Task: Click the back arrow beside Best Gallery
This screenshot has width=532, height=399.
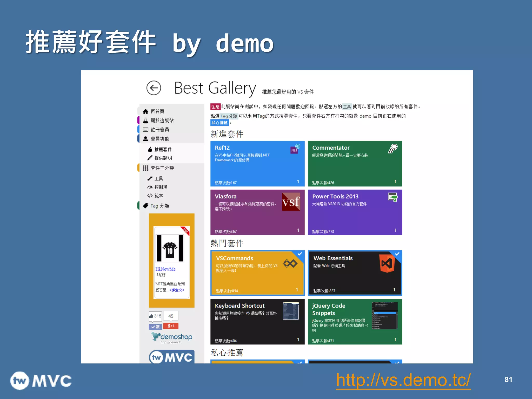Action: tap(154, 88)
